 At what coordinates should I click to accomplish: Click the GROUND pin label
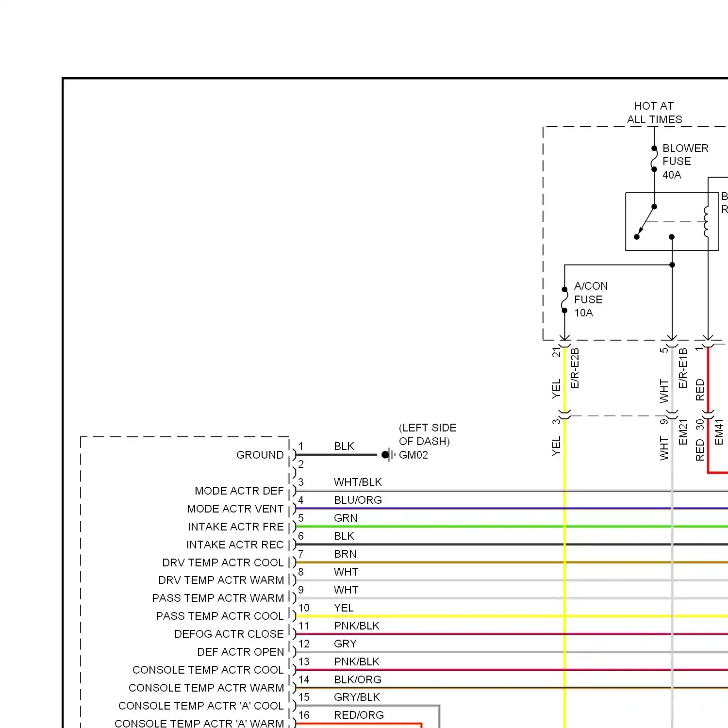point(260,455)
